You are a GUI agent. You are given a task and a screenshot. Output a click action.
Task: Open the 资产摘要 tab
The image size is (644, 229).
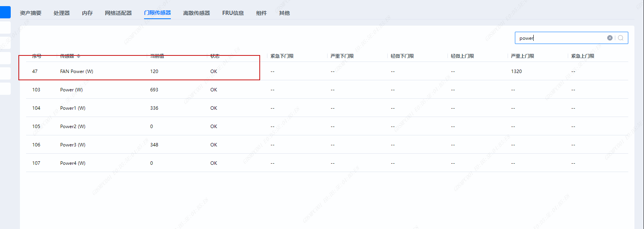tap(31, 13)
